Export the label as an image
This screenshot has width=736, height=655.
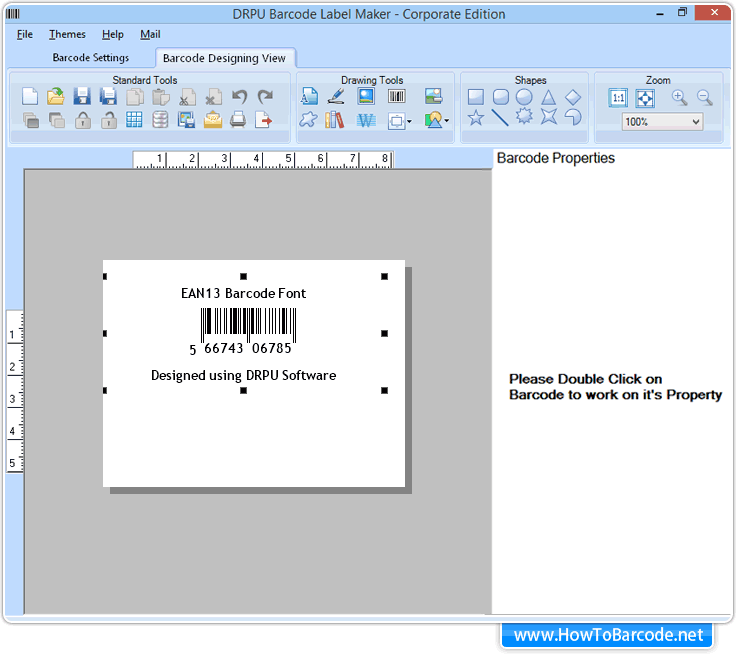pyautogui.click(x=186, y=121)
